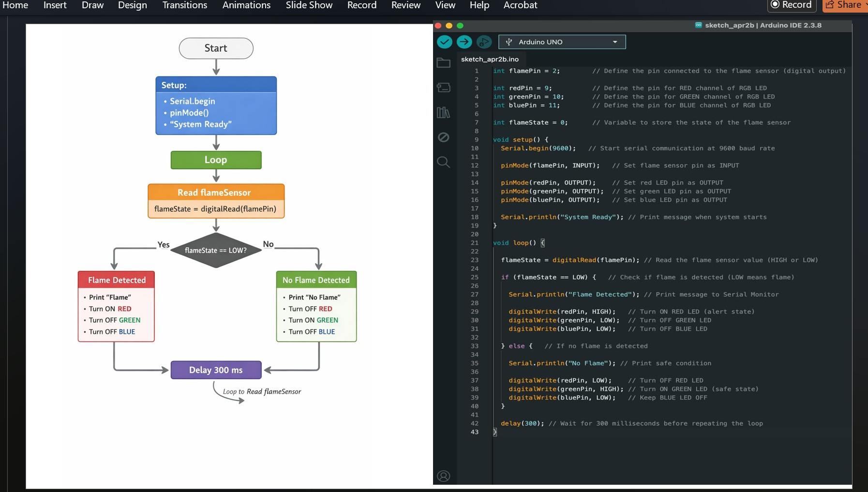This screenshot has height=492, width=868.
Task: Click the account profile icon in sidebar bottom
Action: coord(443,476)
